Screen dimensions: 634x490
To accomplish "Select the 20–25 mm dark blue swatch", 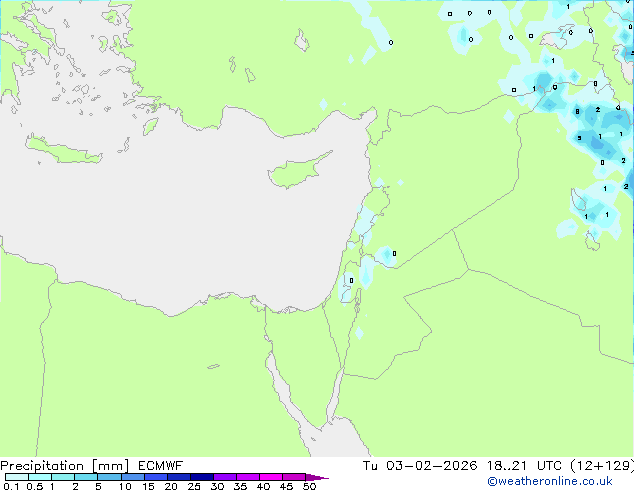I will [x=178, y=477].
